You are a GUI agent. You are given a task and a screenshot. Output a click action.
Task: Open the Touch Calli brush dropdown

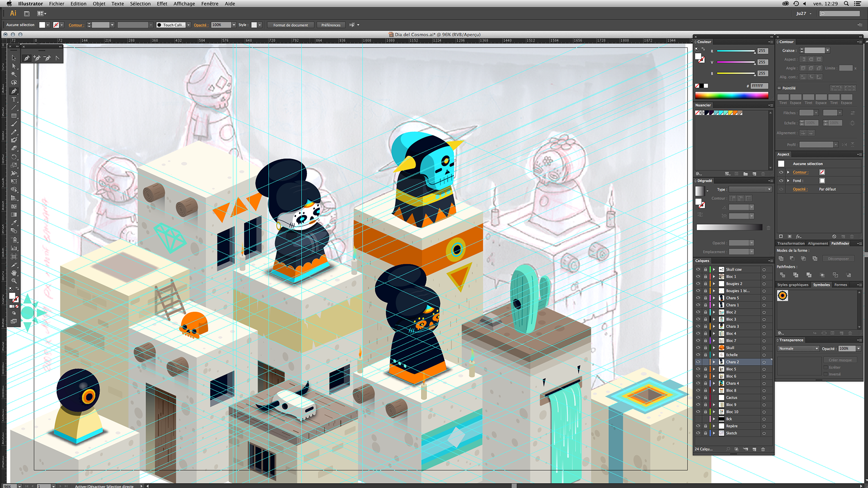point(189,25)
